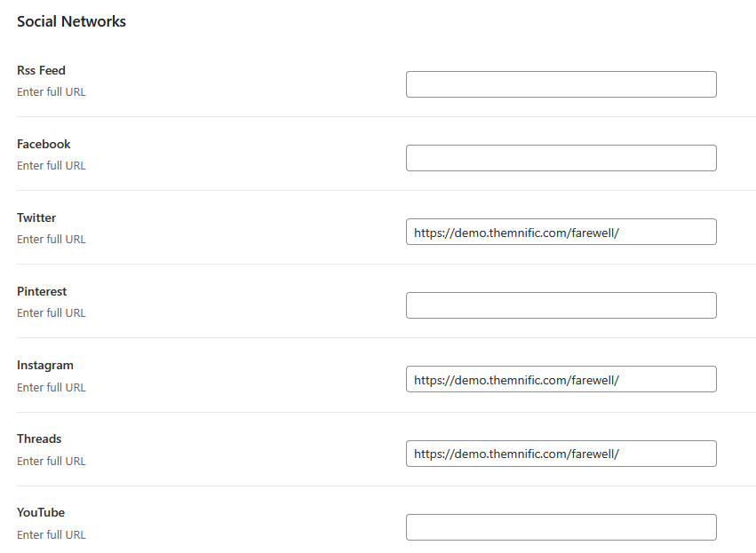756x553 pixels.
Task: Click the Rss Feed URL input field
Action: point(561,84)
